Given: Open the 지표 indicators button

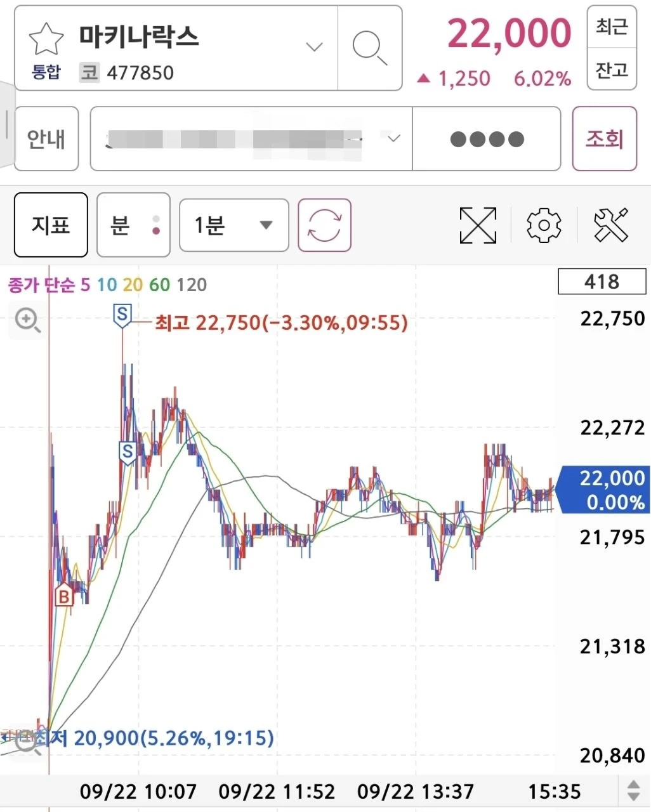Looking at the screenshot, I should [51, 225].
